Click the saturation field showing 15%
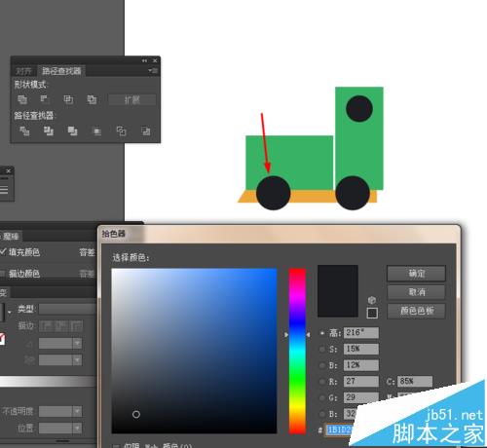Screen dimensions: 487x448 pos(361,349)
